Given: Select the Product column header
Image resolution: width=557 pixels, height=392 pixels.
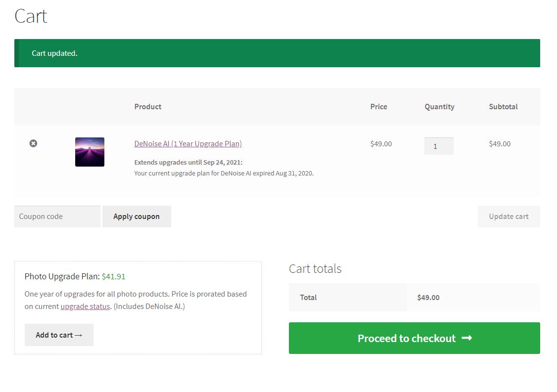Looking at the screenshot, I should (x=148, y=107).
